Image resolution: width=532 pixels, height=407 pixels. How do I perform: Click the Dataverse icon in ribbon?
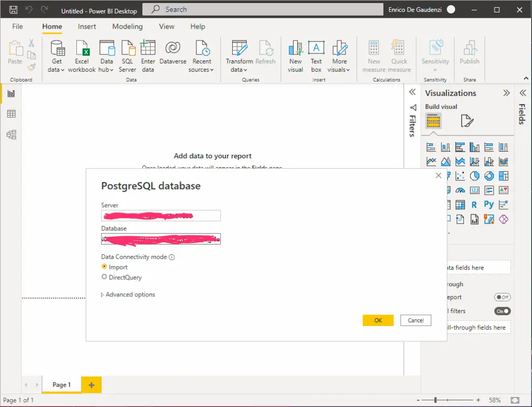pyautogui.click(x=172, y=49)
